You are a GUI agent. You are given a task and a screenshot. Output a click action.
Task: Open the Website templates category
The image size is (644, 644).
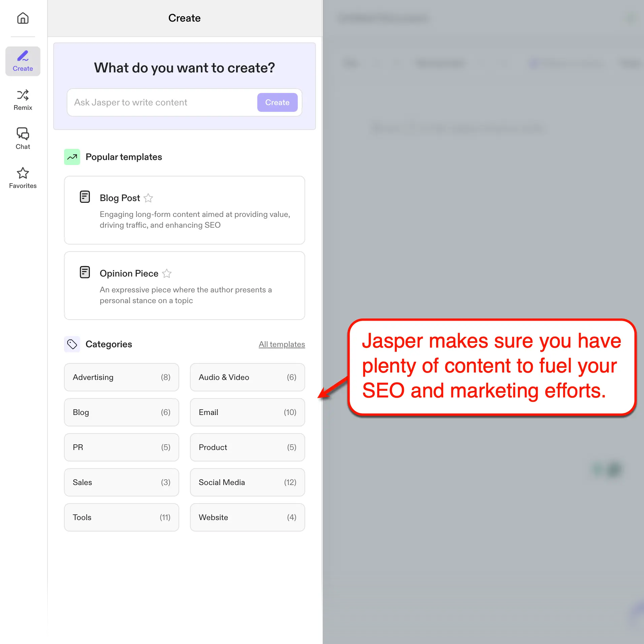point(247,517)
